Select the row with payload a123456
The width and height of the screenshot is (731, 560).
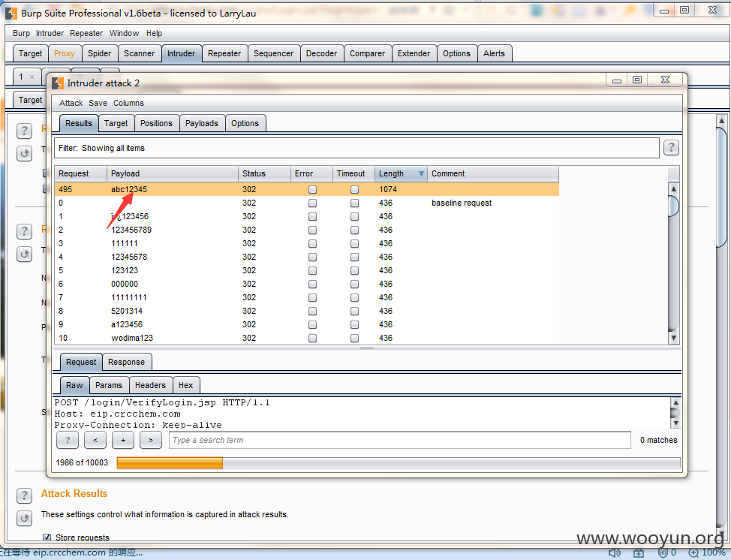[x=306, y=324]
